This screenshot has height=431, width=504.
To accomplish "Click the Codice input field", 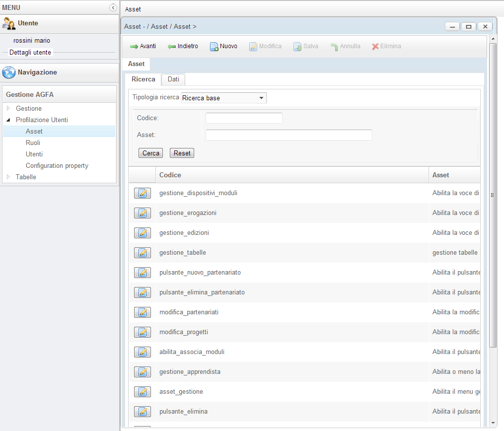I will [244, 118].
